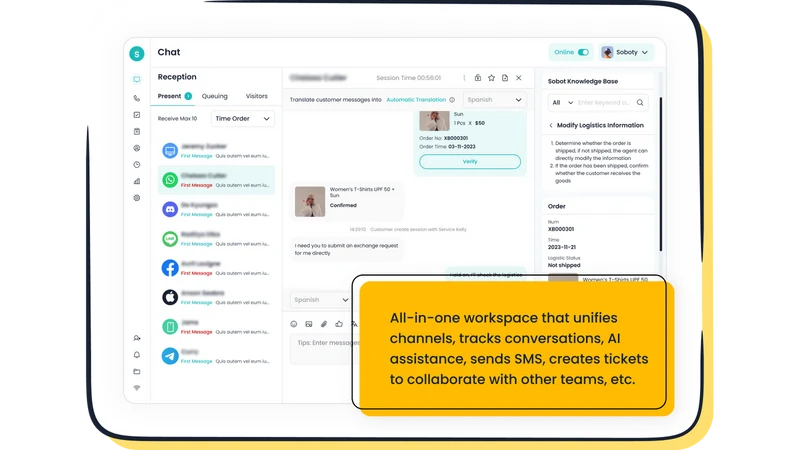Click the Session Time 00:56:01 label

click(409, 78)
